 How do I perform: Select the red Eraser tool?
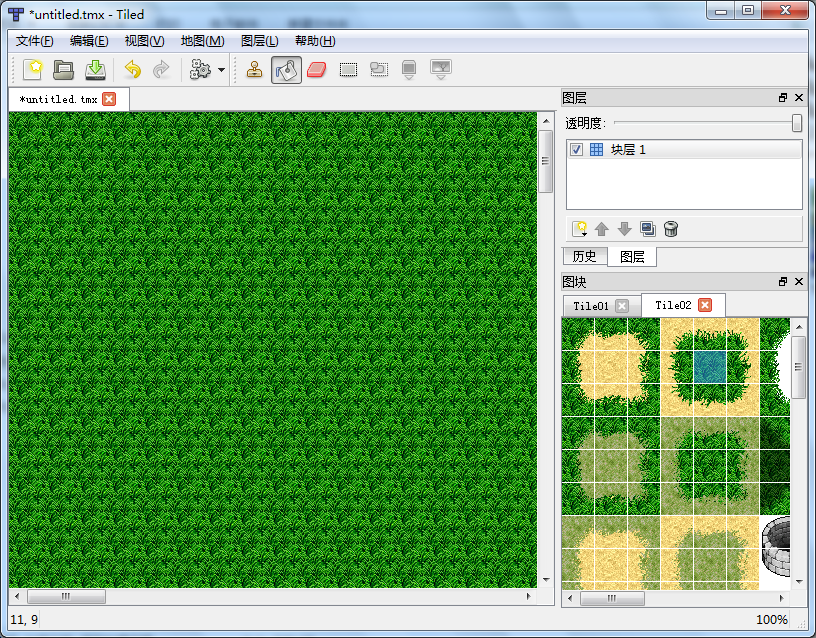(316, 69)
